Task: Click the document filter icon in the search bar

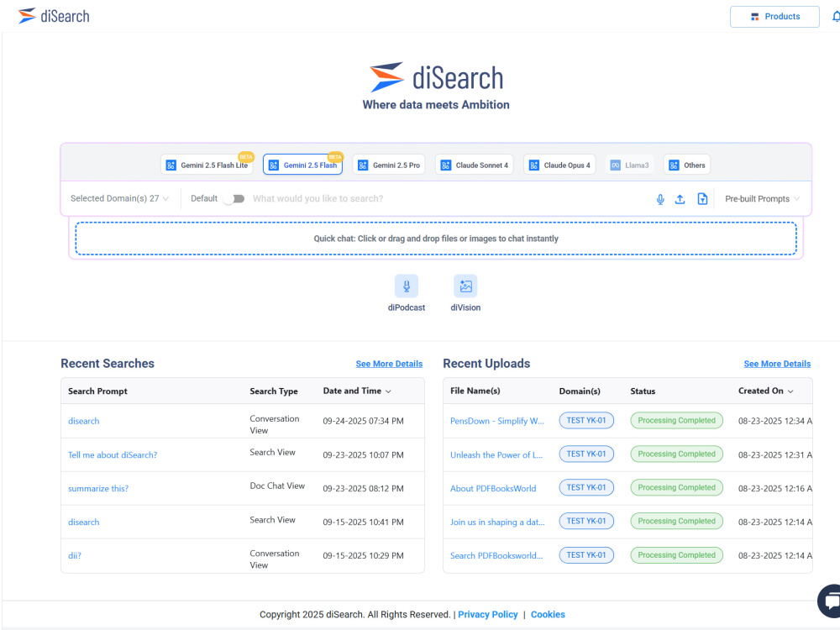Action: [702, 199]
